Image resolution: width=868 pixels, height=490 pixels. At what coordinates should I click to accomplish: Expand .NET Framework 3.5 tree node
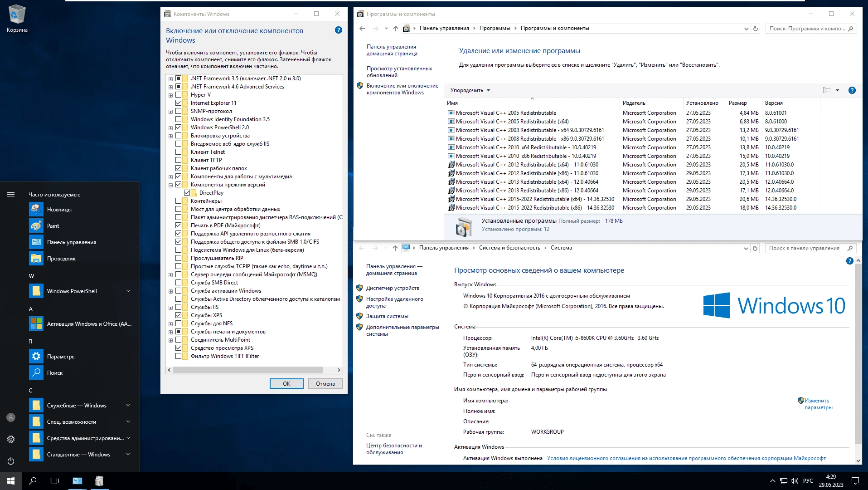coord(170,78)
